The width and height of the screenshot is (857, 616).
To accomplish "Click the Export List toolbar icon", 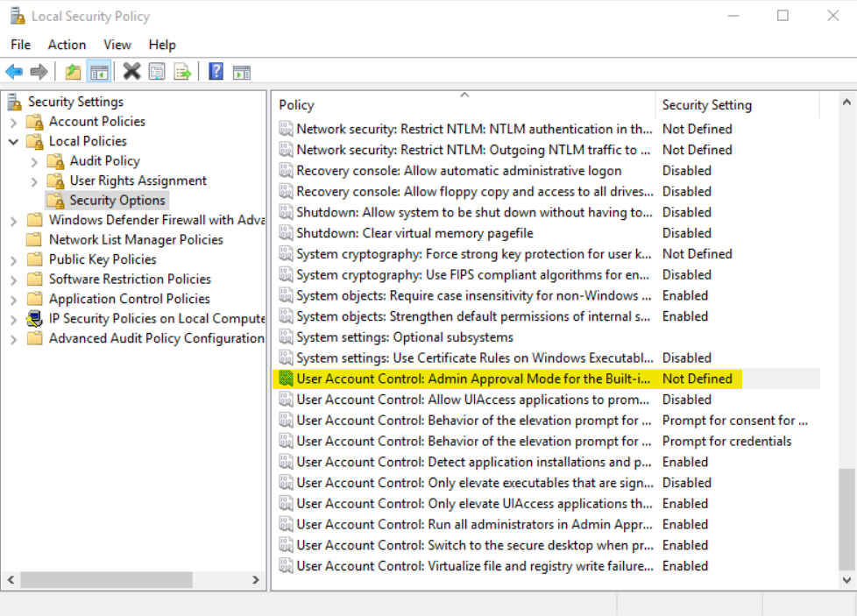I will click(x=182, y=72).
